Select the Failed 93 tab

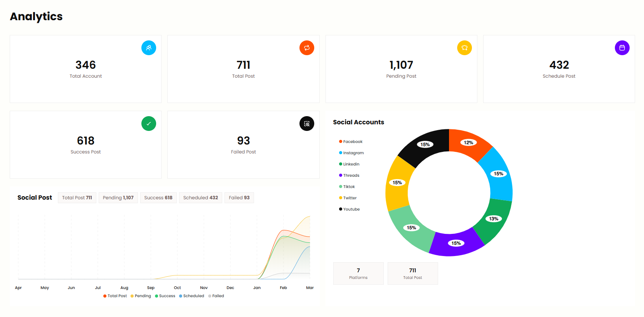[x=239, y=198]
